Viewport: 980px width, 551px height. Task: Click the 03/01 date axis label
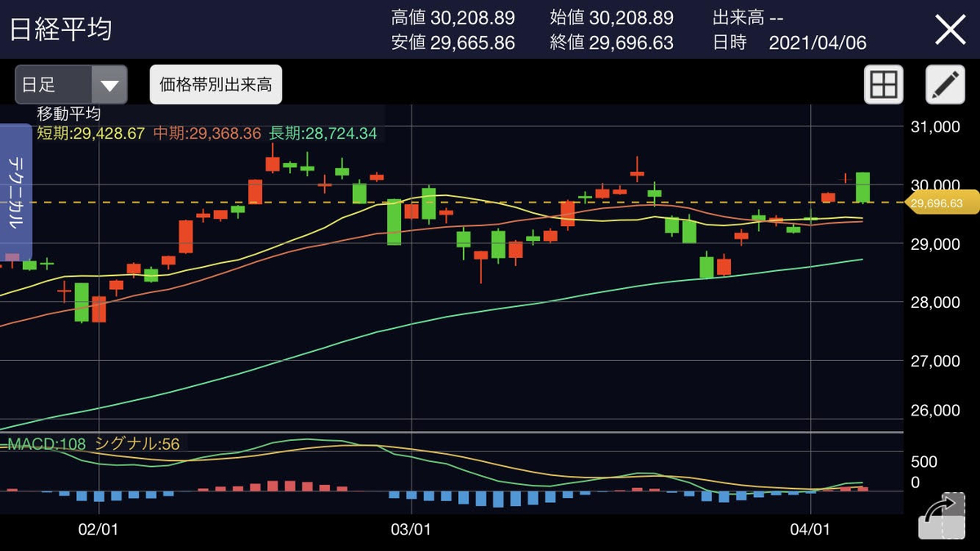click(x=411, y=530)
